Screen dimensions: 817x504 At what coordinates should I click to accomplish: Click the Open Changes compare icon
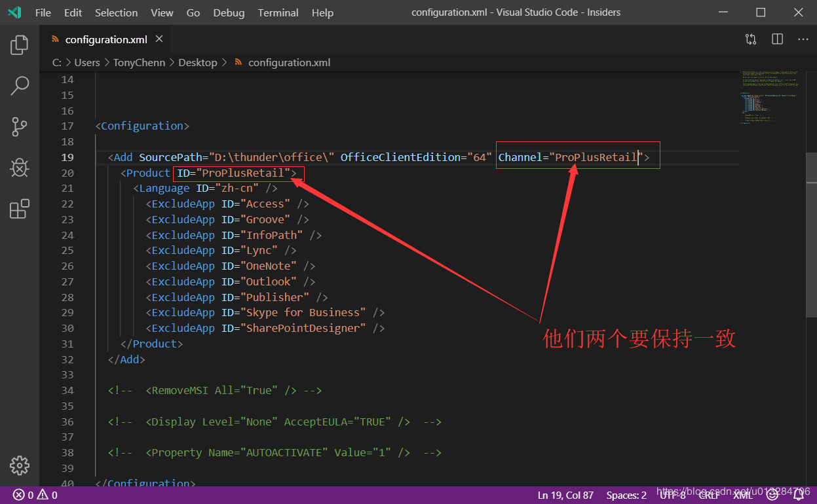pos(751,39)
